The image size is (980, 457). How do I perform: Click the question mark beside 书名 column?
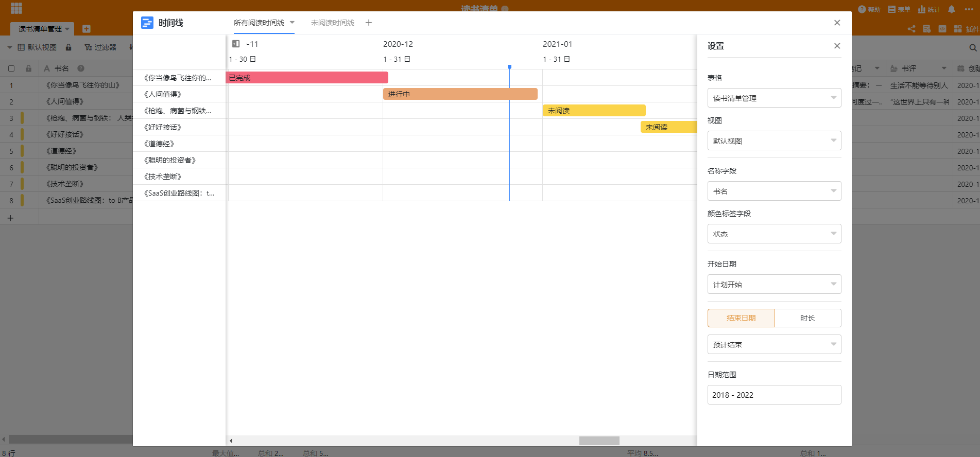pos(81,68)
